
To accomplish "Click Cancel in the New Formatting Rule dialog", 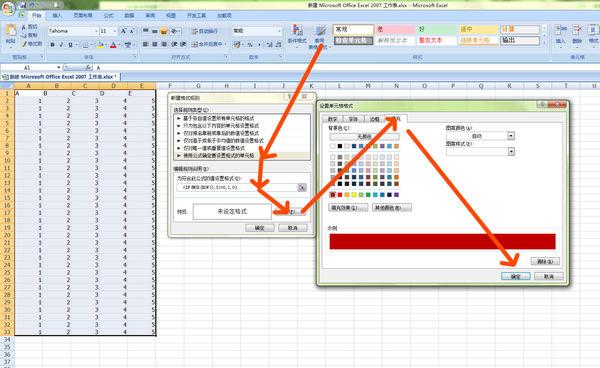I will (x=293, y=228).
